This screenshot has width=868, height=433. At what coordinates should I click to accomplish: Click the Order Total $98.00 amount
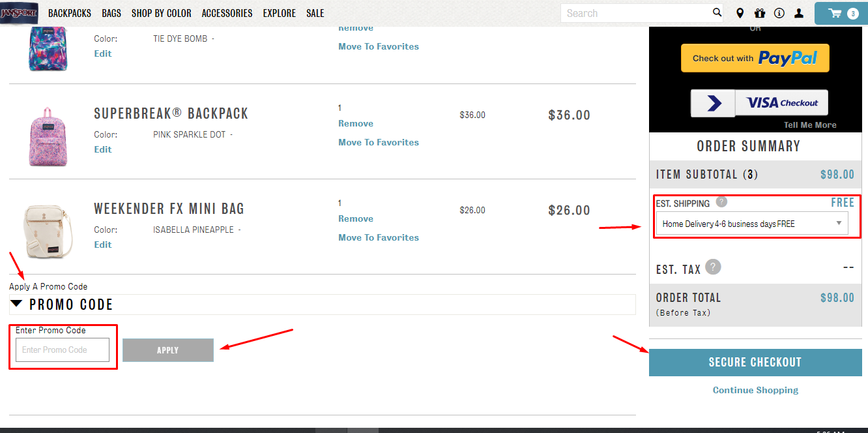[837, 298]
